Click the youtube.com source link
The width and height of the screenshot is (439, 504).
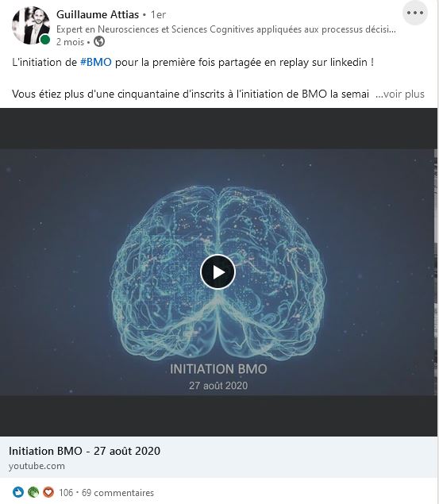(x=37, y=466)
